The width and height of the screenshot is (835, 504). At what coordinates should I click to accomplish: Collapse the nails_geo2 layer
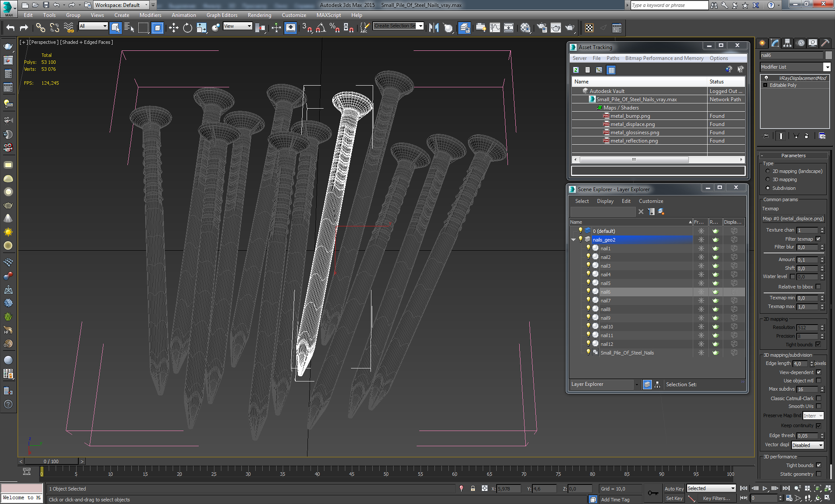click(573, 240)
